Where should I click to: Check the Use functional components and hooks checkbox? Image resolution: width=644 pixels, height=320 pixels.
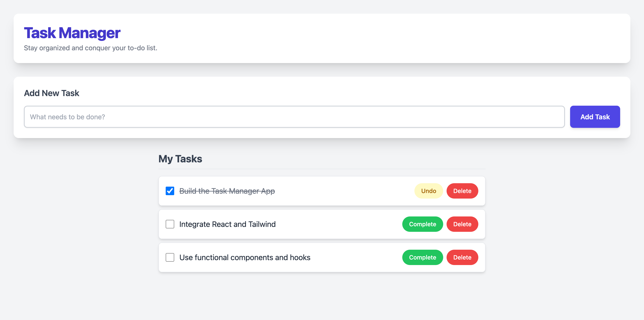click(x=170, y=257)
